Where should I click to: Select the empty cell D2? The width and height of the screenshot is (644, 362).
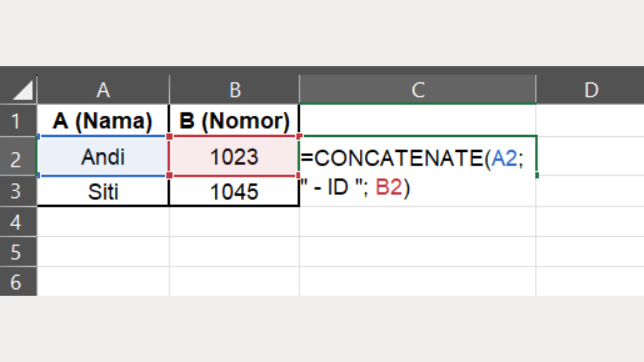coord(591,157)
